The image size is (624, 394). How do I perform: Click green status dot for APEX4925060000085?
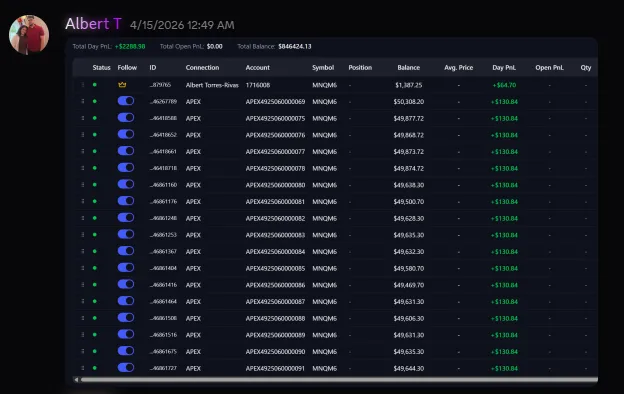[x=95, y=268]
